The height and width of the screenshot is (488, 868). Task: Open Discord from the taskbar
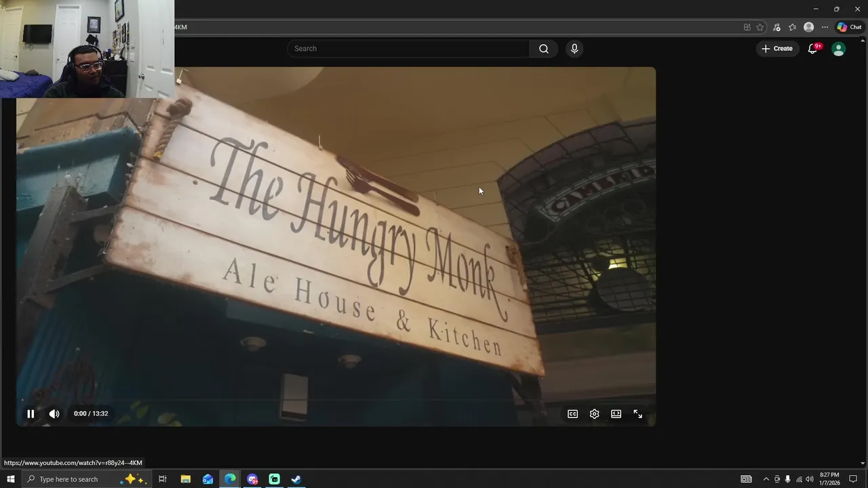tap(252, 479)
